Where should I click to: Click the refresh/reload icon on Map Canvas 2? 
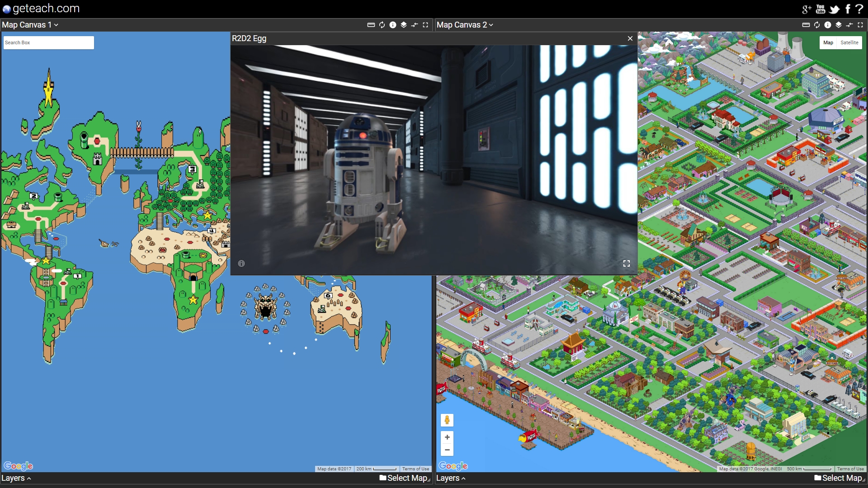pos(817,24)
